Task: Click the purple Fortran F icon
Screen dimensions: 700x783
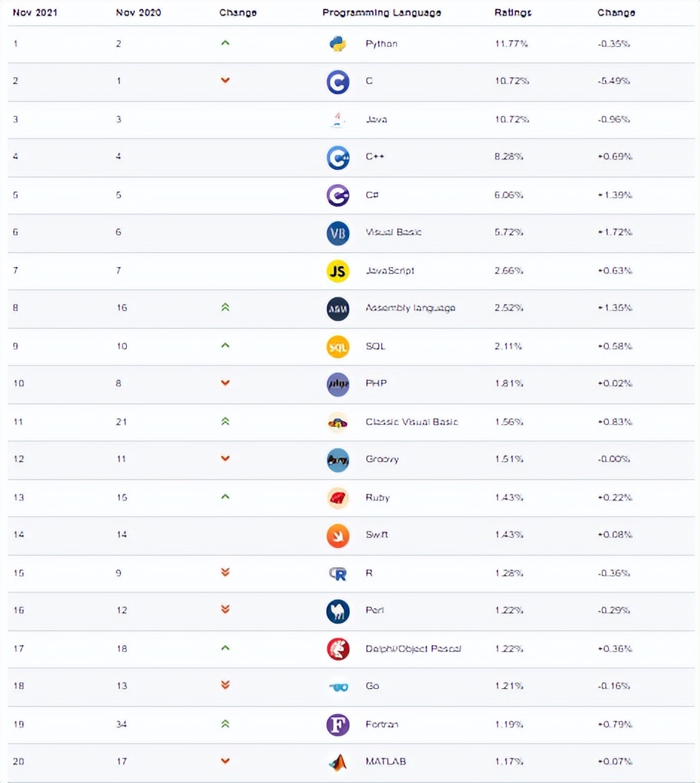Action: (x=337, y=724)
